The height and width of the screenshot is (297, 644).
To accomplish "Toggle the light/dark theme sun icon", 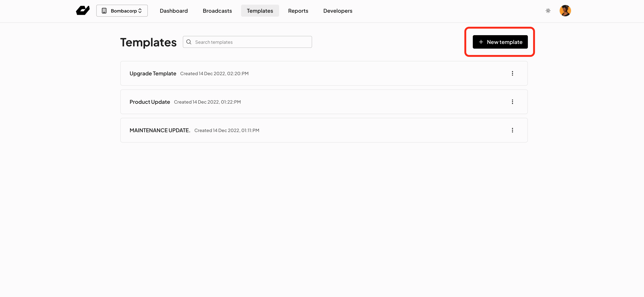I will pos(548,11).
